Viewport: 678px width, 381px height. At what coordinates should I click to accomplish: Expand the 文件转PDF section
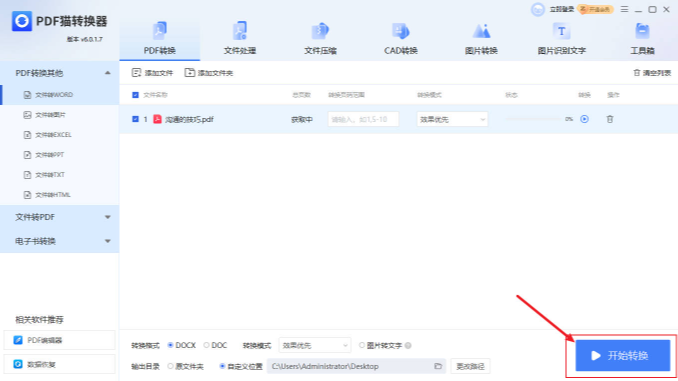click(x=60, y=217)
